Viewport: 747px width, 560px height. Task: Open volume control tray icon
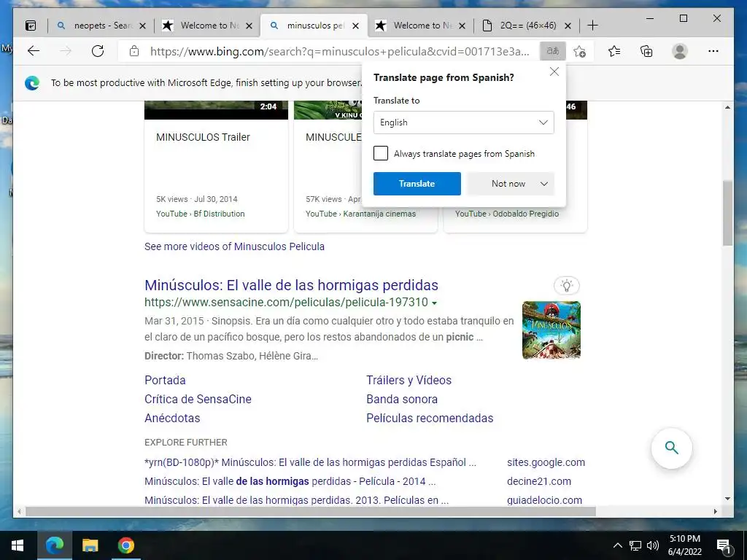coord(653,545)
